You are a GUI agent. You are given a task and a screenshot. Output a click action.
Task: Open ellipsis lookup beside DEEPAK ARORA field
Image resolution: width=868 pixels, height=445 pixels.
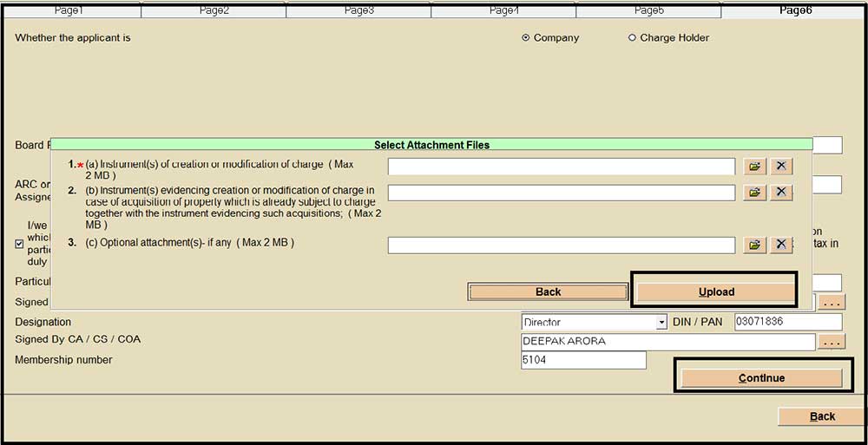[x=832, y=343]
